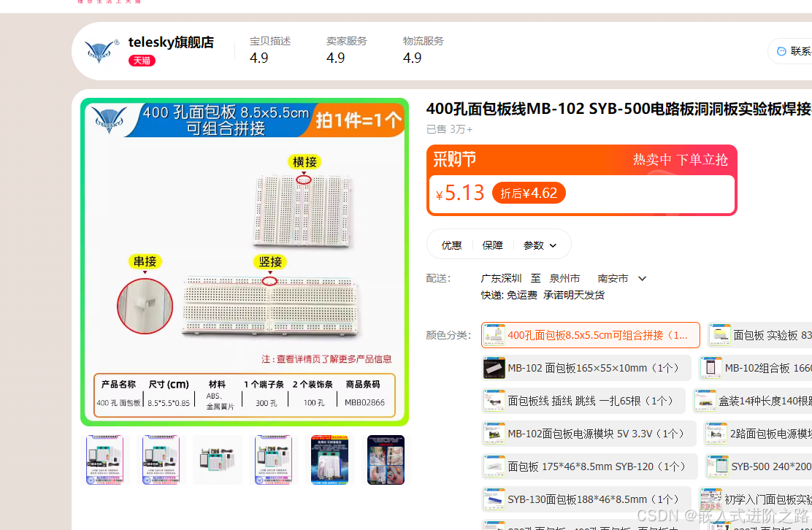Select option MB-102组合板 166
The width and height of the screenshot is (812, 530).
[x=756, y=368]
